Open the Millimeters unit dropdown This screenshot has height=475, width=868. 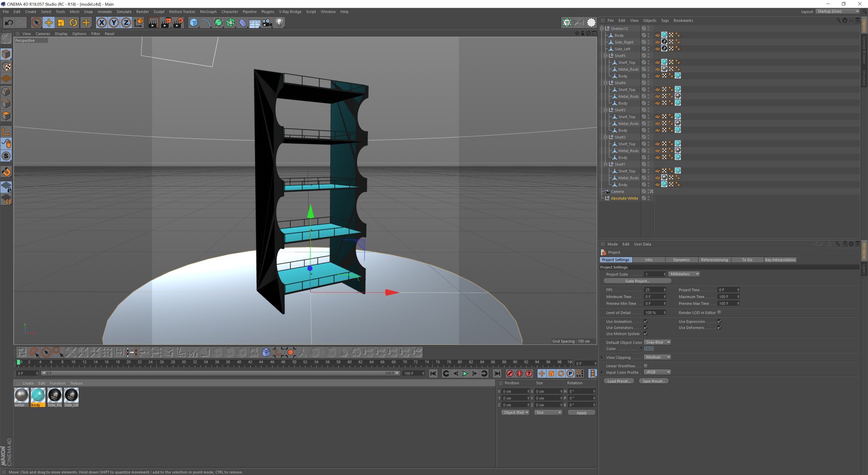[684, 274]
